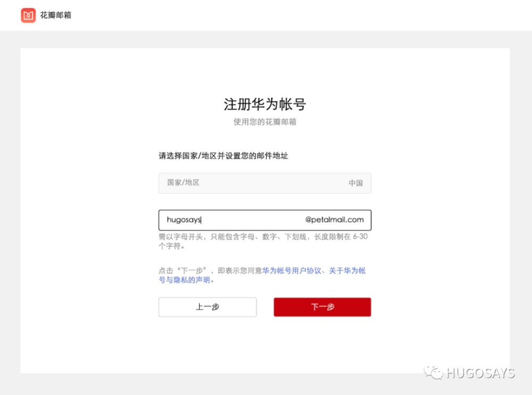Image resolution: width=532 pixels, height=395 pixels.
Task: Click the Petal Mail logo icon
Action: coord(28,15)
